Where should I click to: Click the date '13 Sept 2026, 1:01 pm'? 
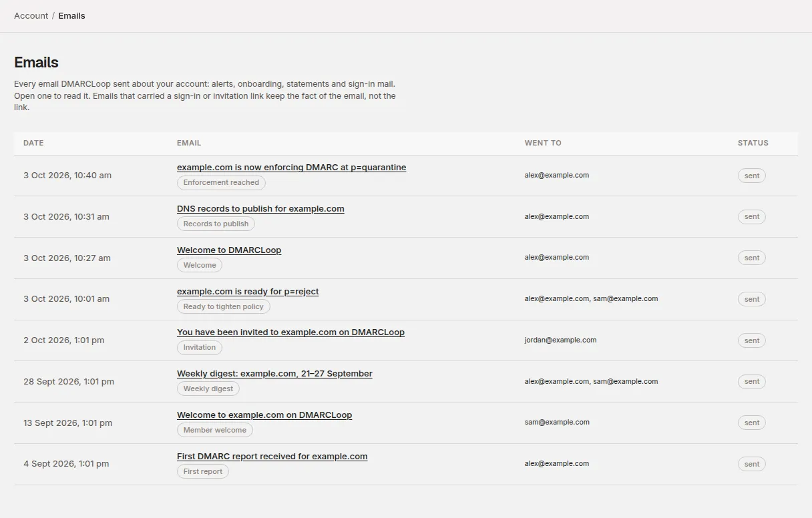point(68,423)
